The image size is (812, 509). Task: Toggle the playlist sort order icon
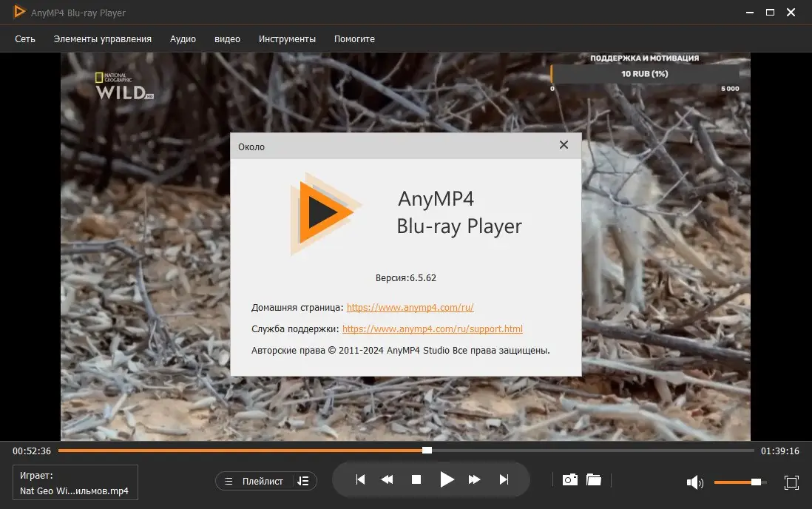[303, 480]
